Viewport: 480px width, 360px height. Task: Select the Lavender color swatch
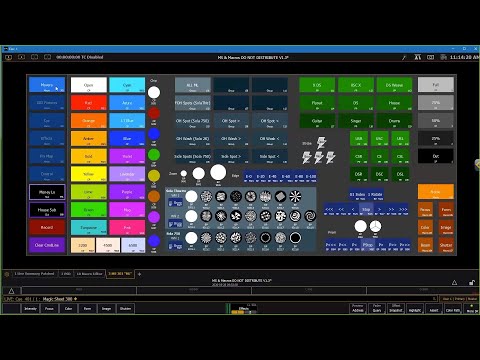pyautogui.click(x=127, y=174)
